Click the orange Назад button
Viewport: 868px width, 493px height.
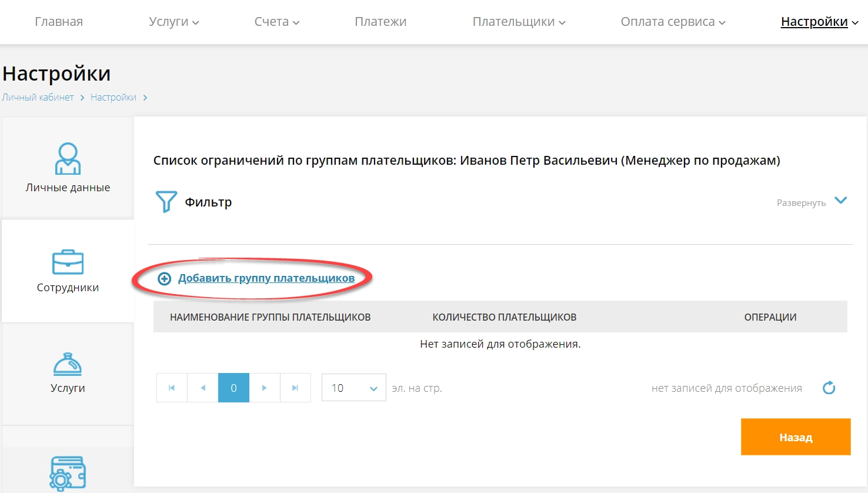(x=796, y=437)
